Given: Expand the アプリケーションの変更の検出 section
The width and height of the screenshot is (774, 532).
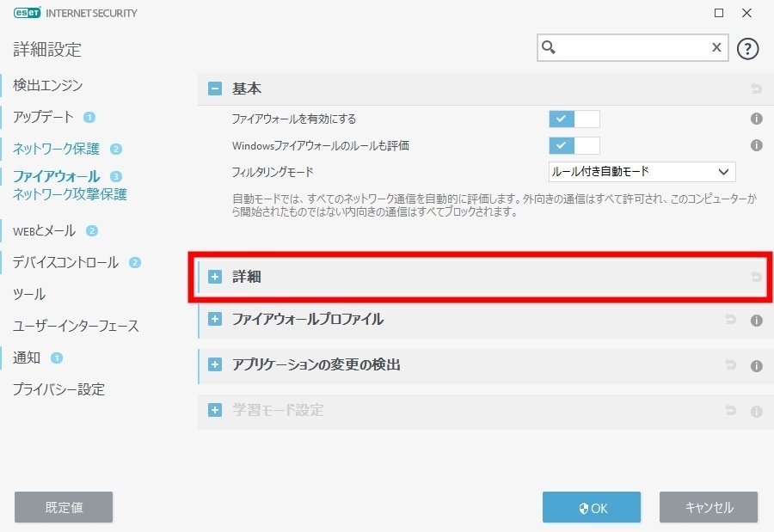Looking at the screenshot, I should click(215, 364).
